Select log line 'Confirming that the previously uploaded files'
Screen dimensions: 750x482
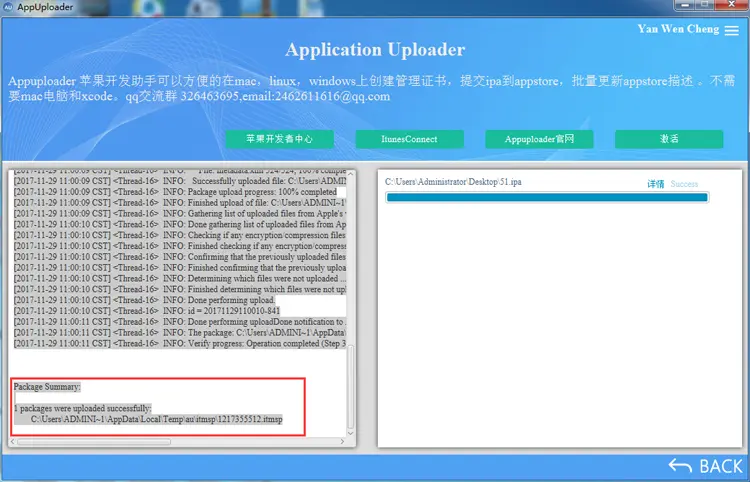180,257
